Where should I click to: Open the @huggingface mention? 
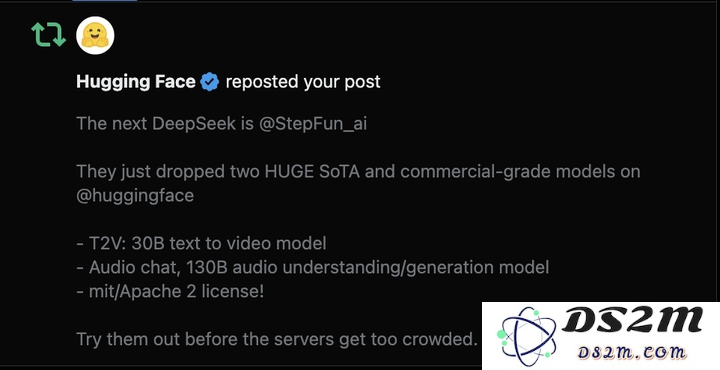click(135, 196)
